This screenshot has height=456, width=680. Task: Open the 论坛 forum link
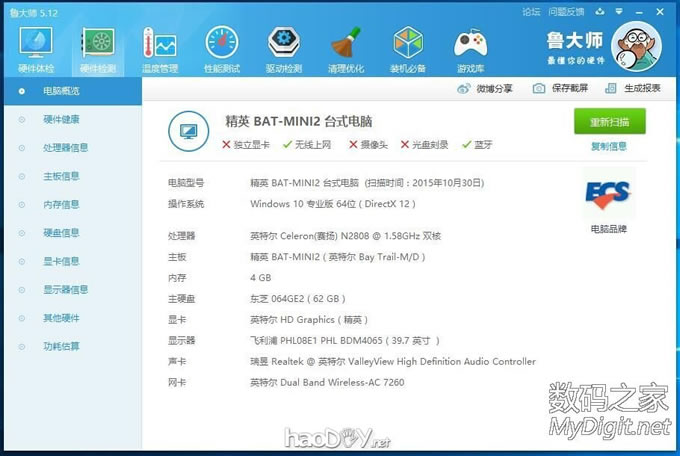(x=531, y=12)
